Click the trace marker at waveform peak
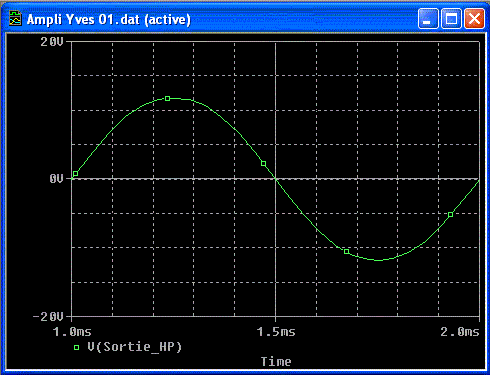 point(168,98)
